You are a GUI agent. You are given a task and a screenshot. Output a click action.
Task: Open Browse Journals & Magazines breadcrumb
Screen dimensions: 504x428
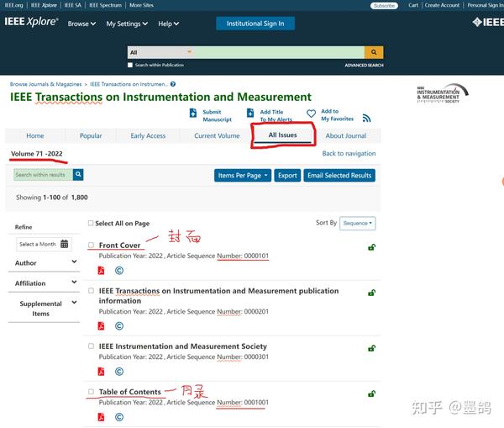coord(45,84)
